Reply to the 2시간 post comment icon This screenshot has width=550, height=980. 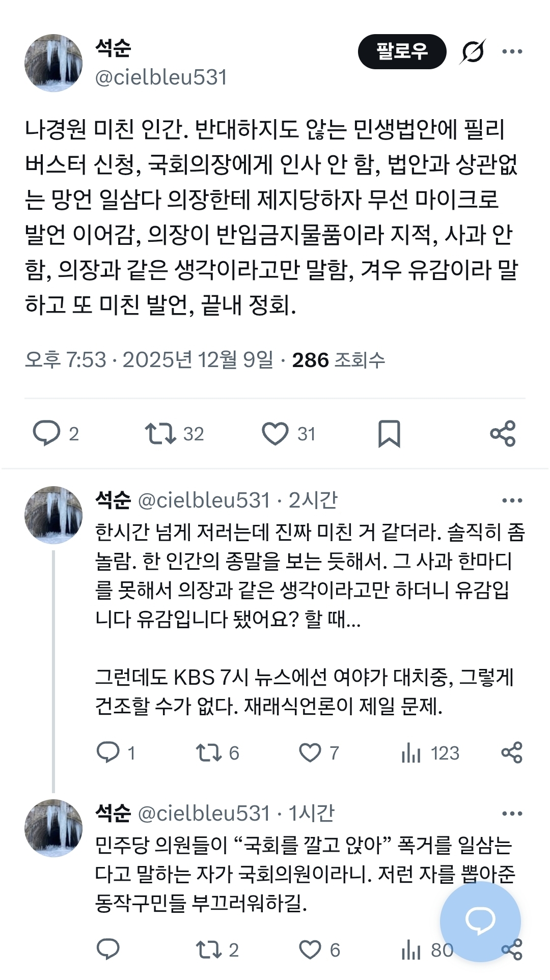point(108,752)
